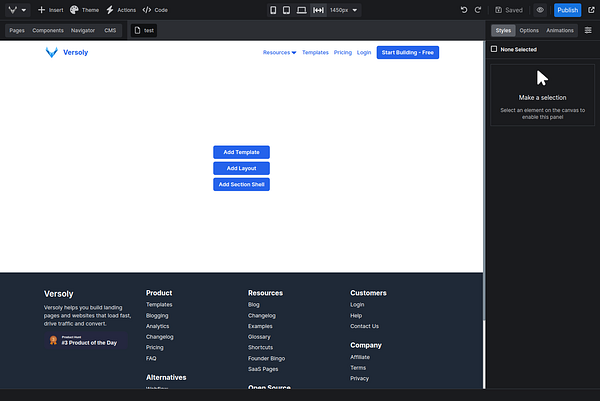
Task: Click the Templates nav link
Action: (x=315, y=52)
